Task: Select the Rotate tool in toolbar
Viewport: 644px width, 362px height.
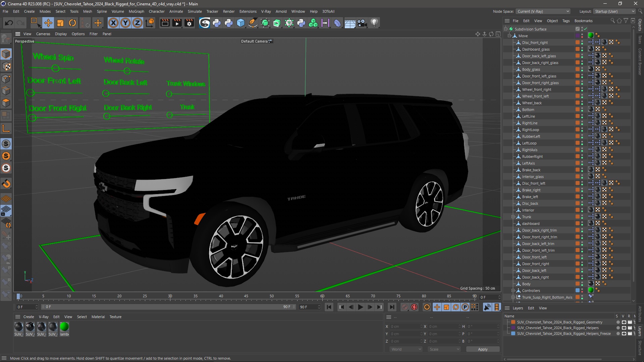Action: click(x=72, y=23)
